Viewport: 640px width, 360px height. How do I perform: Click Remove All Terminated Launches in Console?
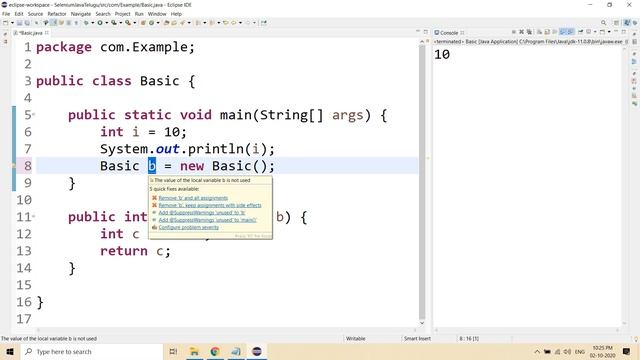(x=529, y=32)
